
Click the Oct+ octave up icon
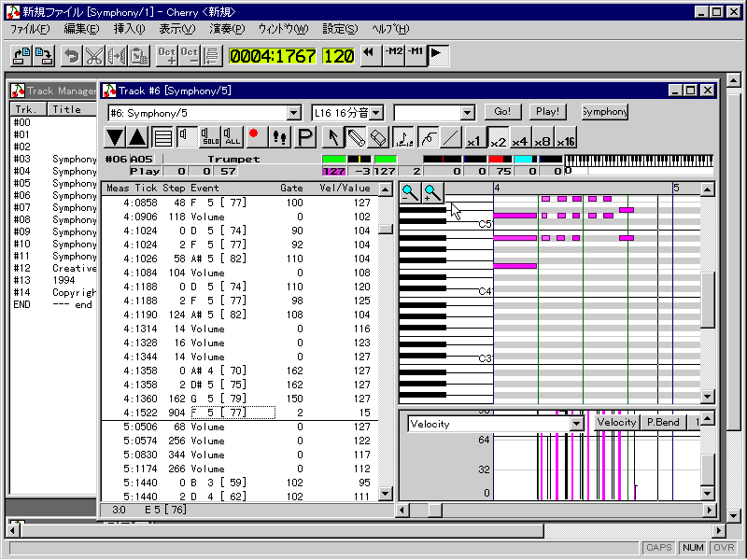[167, 56]
